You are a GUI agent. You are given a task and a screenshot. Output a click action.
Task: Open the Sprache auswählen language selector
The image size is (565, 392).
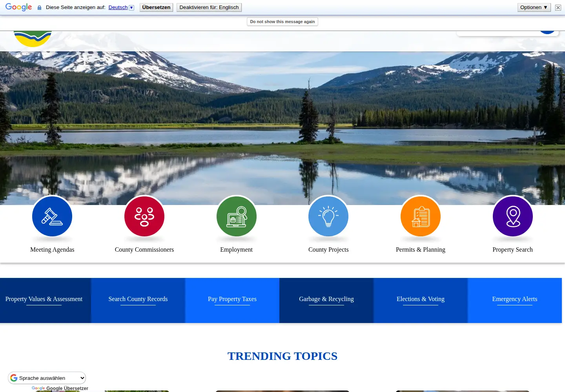[47, 378]
